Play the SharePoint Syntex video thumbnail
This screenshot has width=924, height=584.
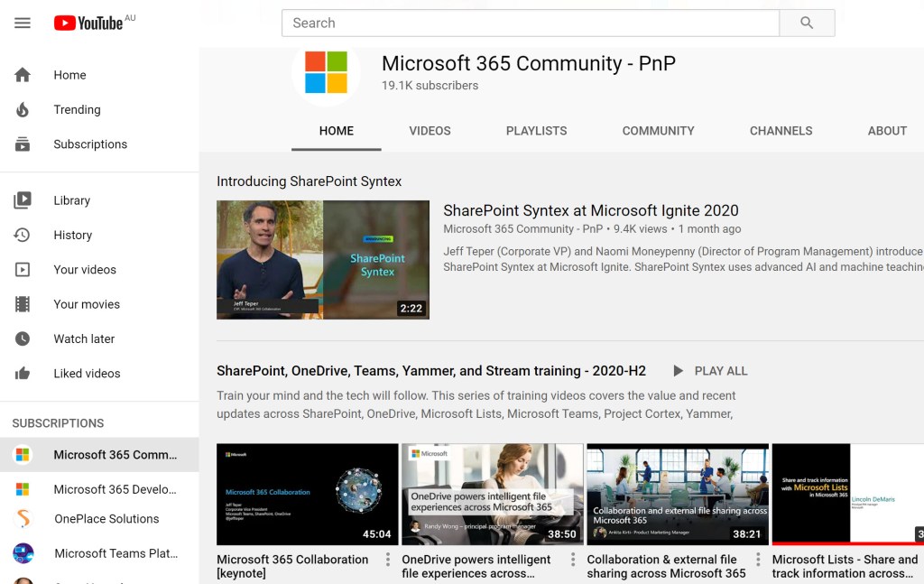(x=322, y=260)
